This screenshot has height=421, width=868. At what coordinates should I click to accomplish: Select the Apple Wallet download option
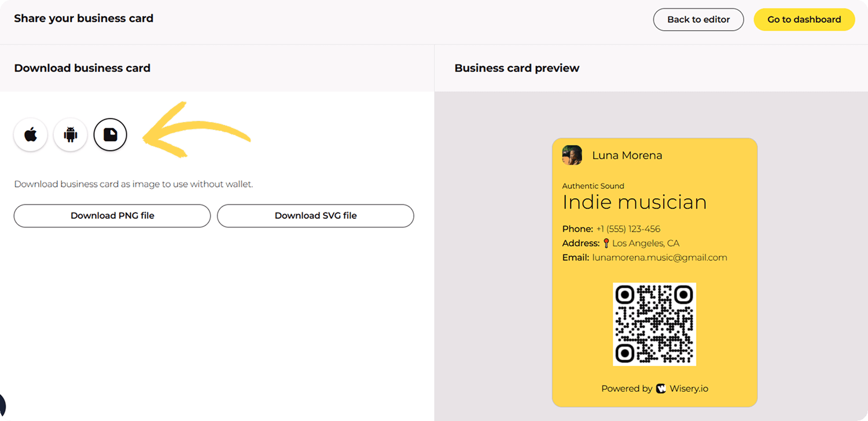(x=31, y=135)
